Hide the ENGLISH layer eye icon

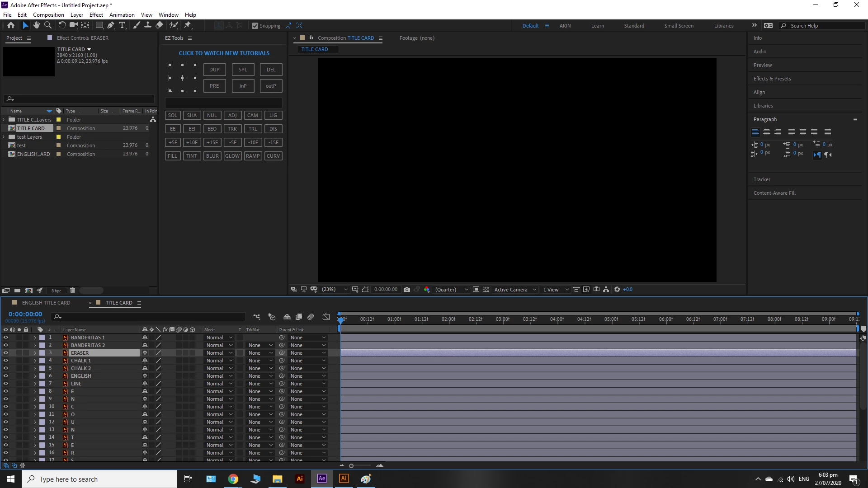pos(6,376)
